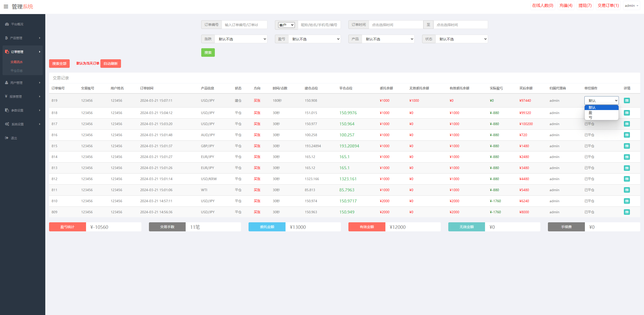Click the green detail icon for order 810

(627, 201)
